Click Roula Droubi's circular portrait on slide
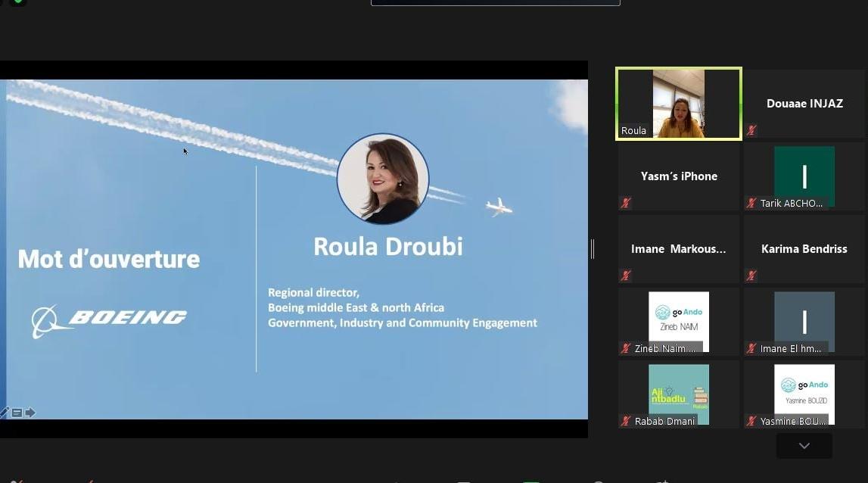 pyautogui.click(x=383, y=179)
